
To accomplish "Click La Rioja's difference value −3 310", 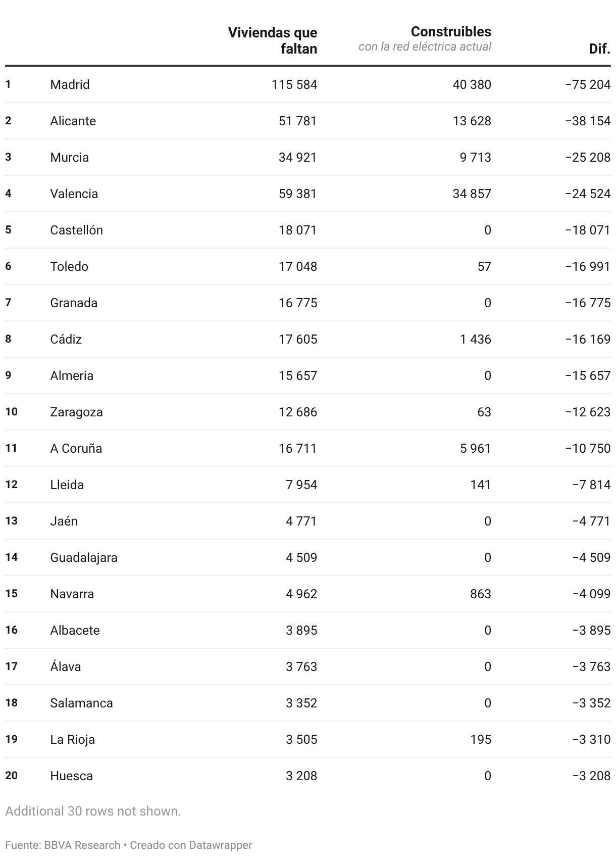I will [591, 739].
